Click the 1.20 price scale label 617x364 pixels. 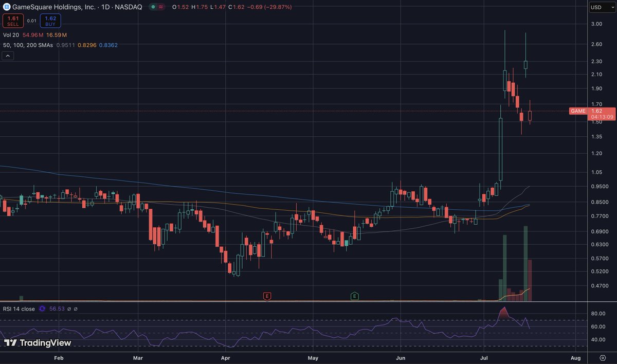click(596, 154)
